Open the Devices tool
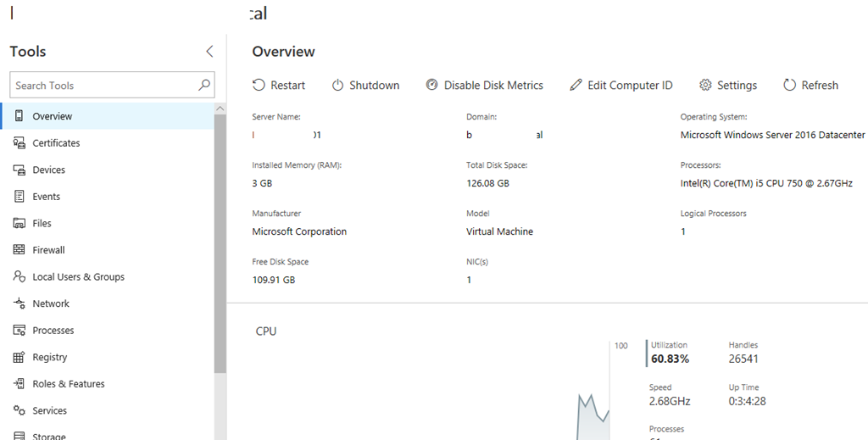This screenshot has height=440, width=868. point(48,170)
